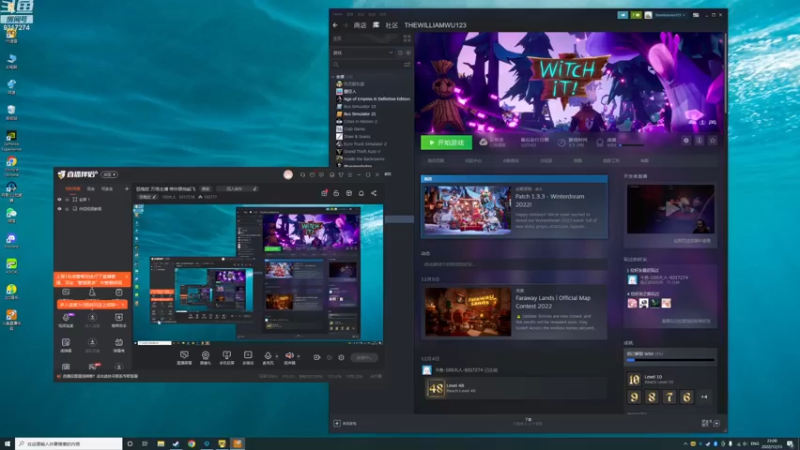Click Windows taskbar search box
The height and width of the screenshot is (450, 800).
coord(69,443)
